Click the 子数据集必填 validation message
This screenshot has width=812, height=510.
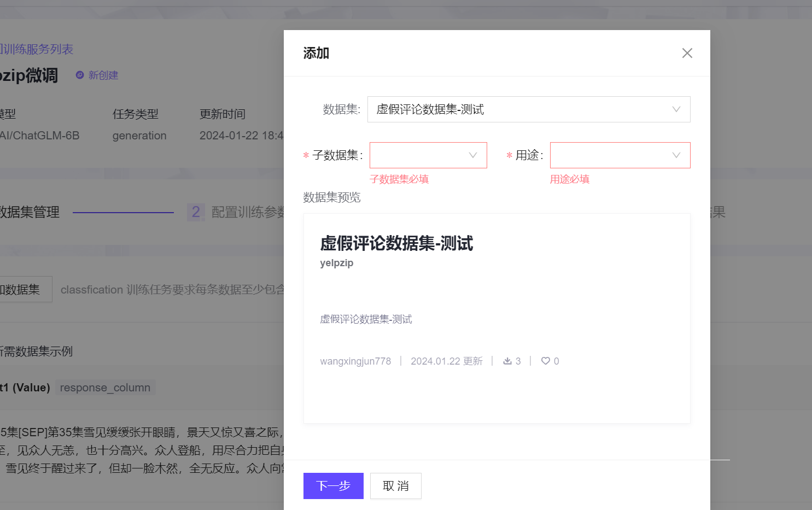pos(399,179)
